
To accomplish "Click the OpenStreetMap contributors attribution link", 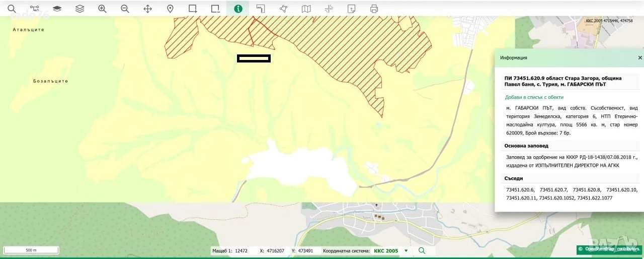I will 609,249.
